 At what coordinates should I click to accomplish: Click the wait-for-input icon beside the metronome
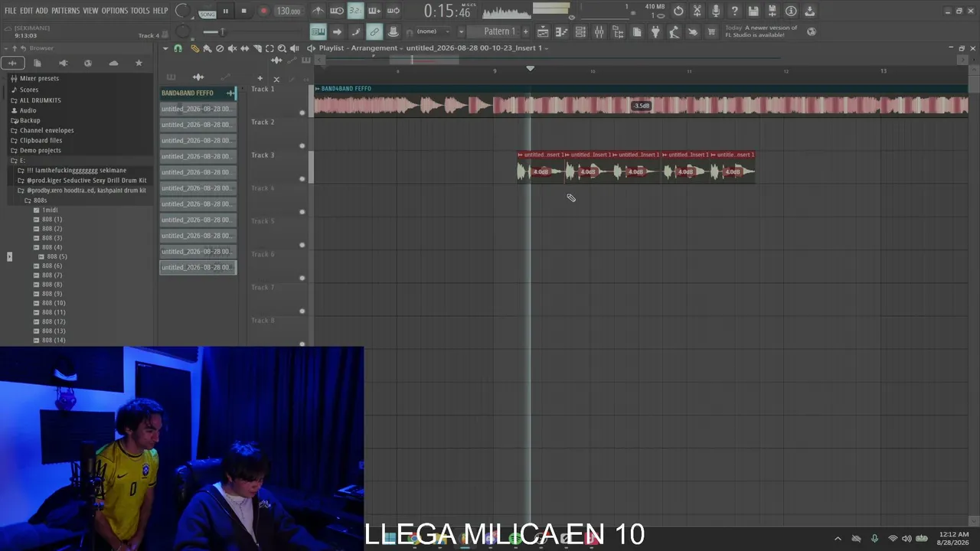click(x=337, y=11)
